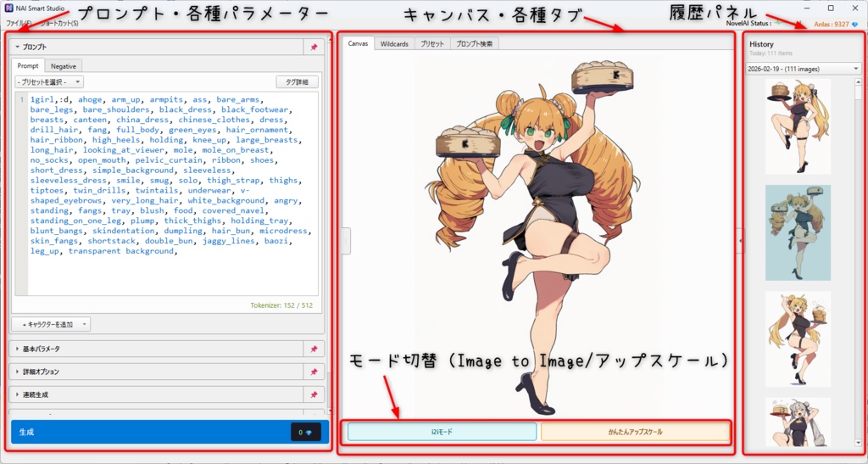The image size is (868, 464).
Task: Select the third History thumbnail
Action: pos(798,338)
